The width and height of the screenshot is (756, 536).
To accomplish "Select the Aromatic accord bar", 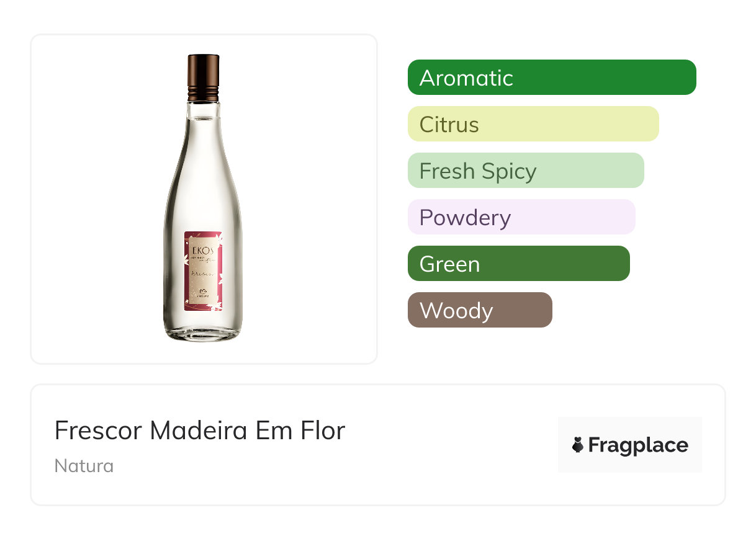I will click(x=551, y=78).
